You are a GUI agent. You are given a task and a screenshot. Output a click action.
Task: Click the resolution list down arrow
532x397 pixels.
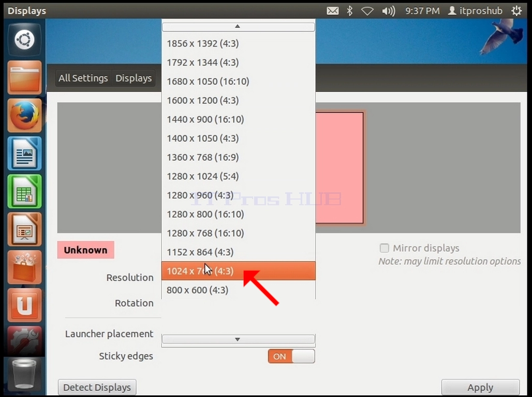click(239, 339)
